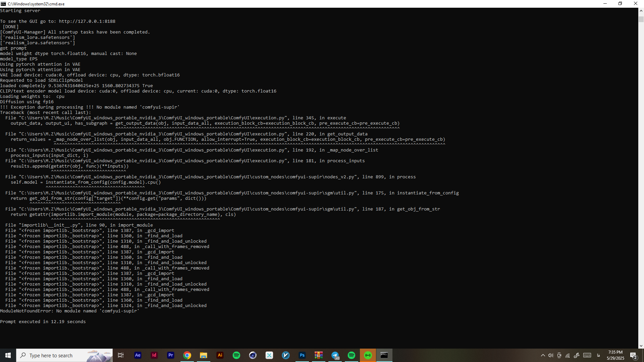
Task: Open File Explorer from taskbar
Action: 204,355
